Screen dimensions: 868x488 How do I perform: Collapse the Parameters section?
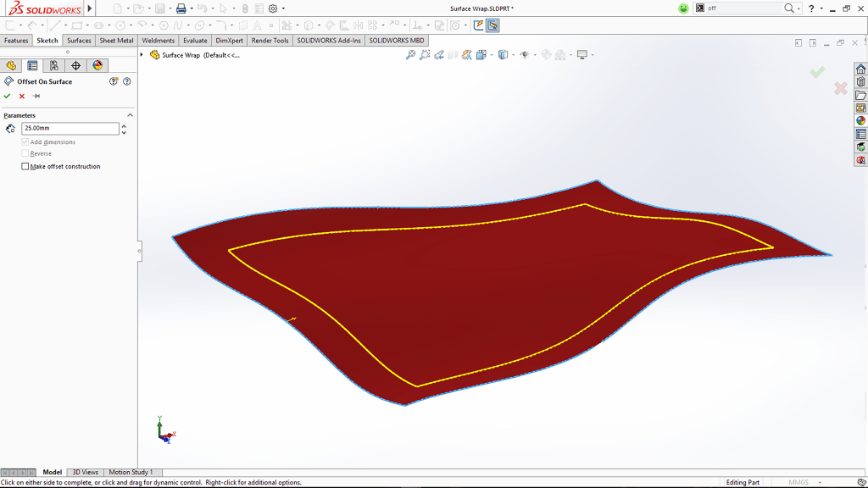(129, 114)
